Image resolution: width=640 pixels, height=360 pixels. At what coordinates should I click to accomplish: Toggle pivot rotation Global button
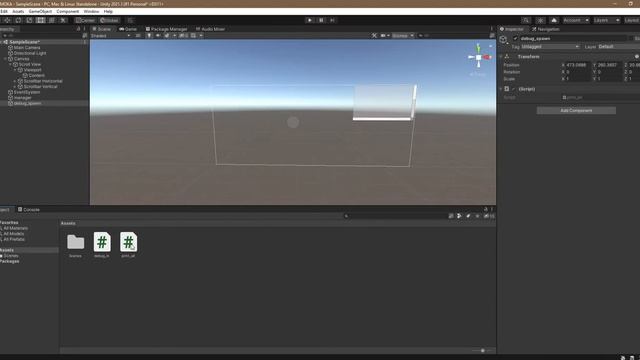tap(109, 20)
